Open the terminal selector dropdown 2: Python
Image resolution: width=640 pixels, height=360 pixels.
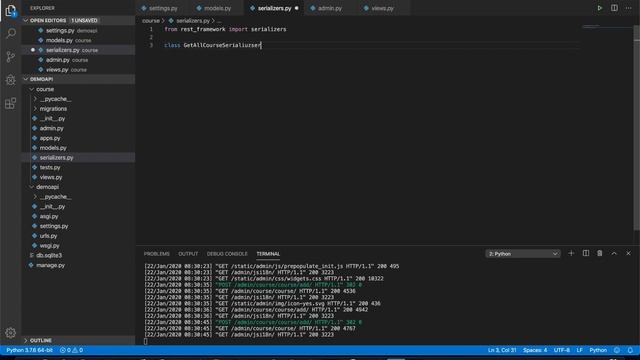[522, 254]
